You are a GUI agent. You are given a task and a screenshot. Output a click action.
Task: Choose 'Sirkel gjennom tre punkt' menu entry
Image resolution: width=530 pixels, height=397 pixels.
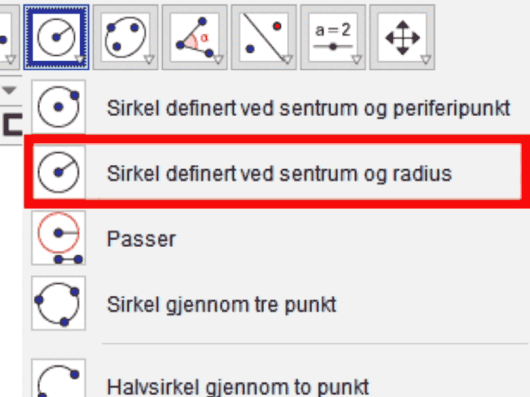pos(221,304)
